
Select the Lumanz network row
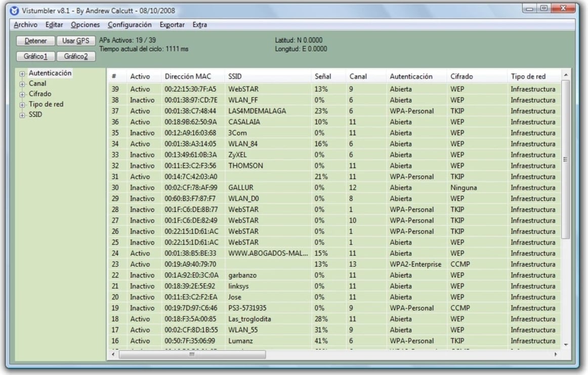click(334, 341)
